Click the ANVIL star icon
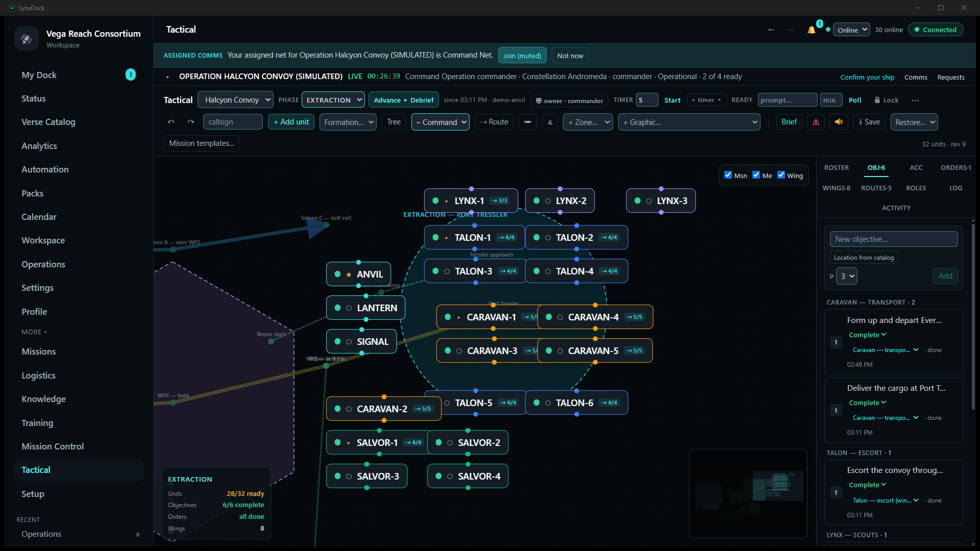 point(349,274)
